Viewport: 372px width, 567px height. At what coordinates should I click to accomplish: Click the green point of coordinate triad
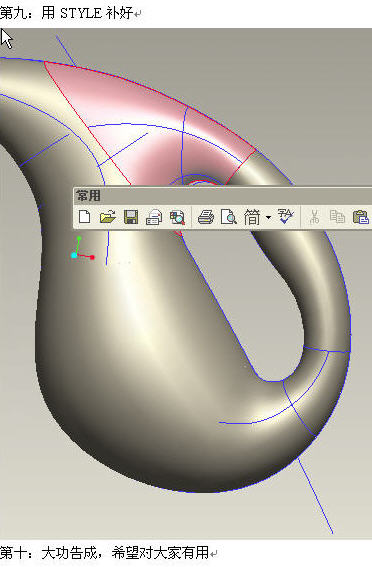79,238
